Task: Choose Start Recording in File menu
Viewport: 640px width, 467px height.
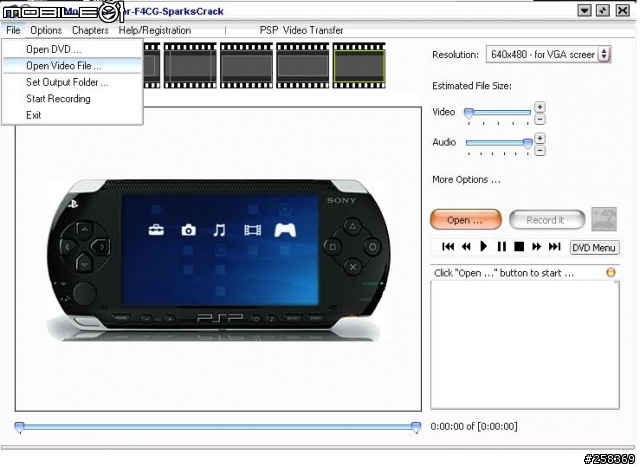Action: [72, 98]
